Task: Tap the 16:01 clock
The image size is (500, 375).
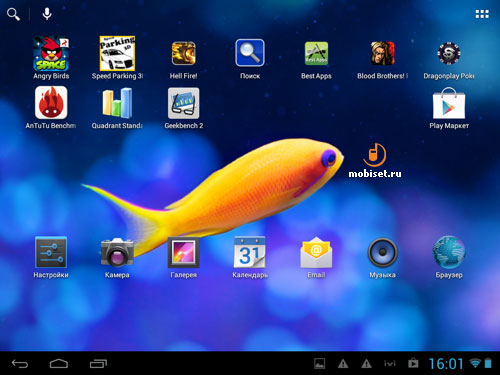Action: pos(446,364)
